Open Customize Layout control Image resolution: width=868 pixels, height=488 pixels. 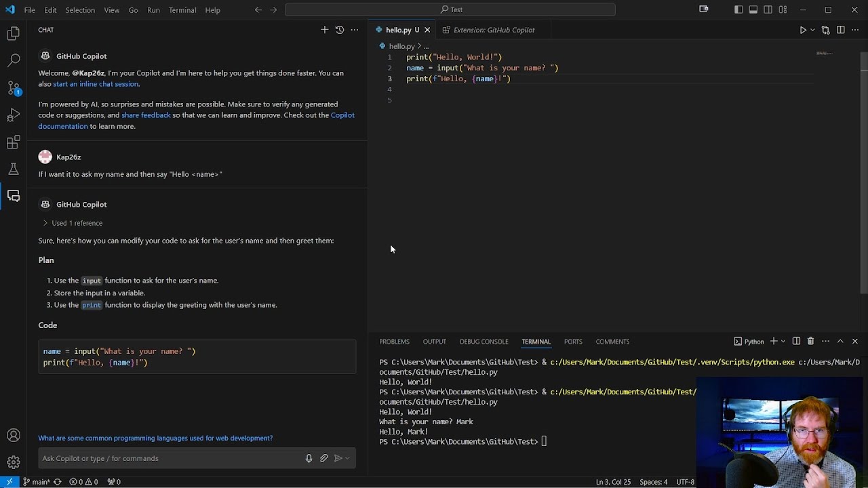tap(783, 9)
